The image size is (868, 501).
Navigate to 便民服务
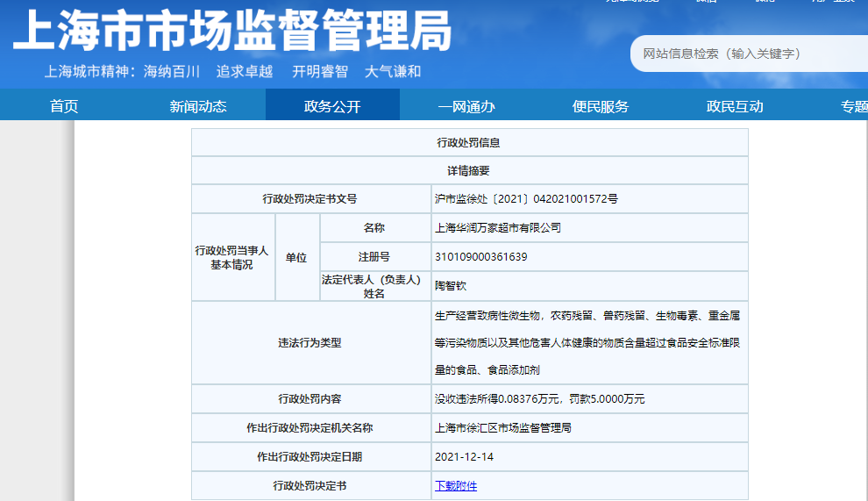click(x=601, y=106)
